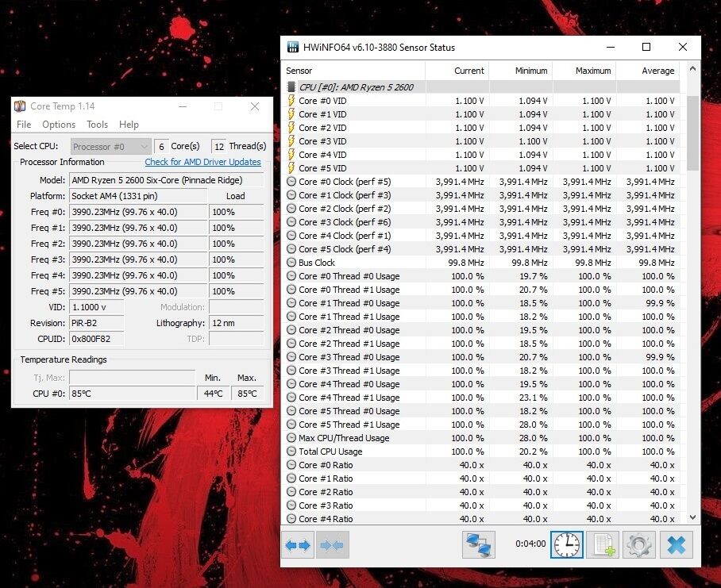The image size is (721, 588).
Task: Click the Revision field PiR-B2
Action: click(96, 323)
